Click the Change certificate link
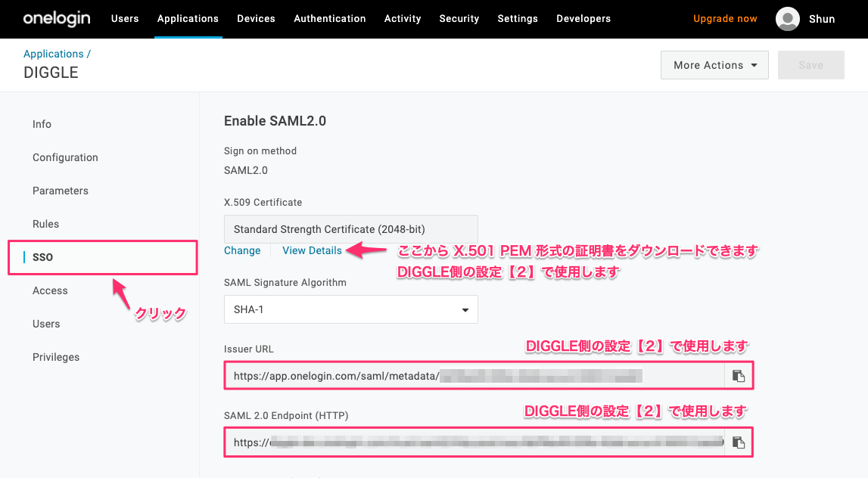This screenshot has height=478, width=868. point(242,250)
